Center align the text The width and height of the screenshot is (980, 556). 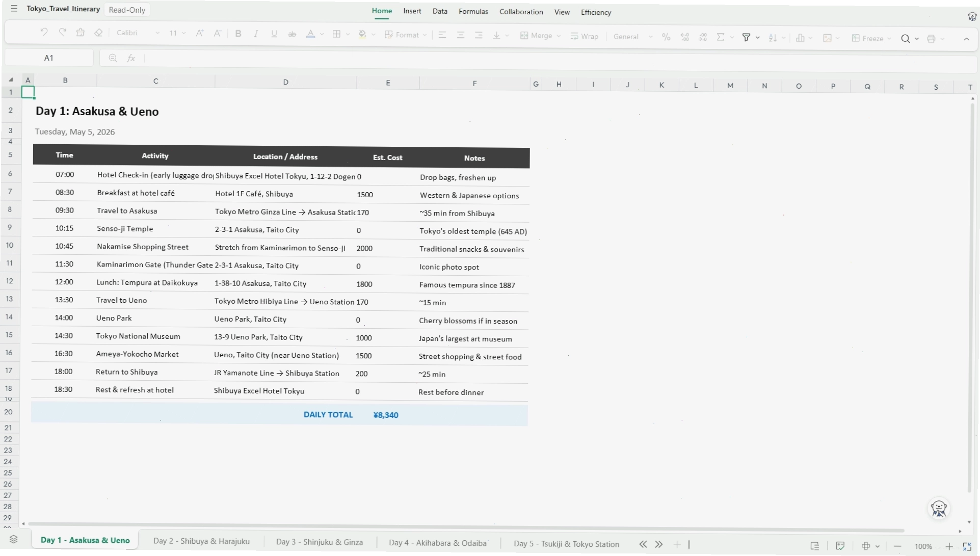460,35
